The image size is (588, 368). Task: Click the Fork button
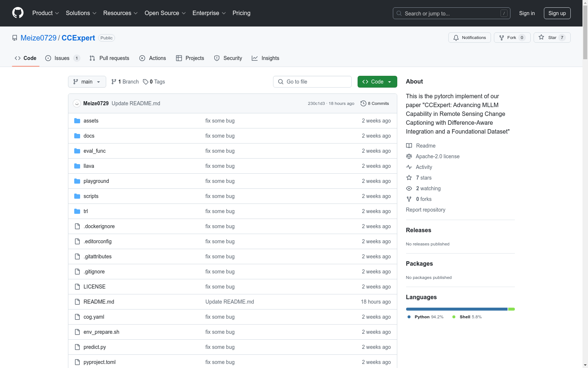512,38
